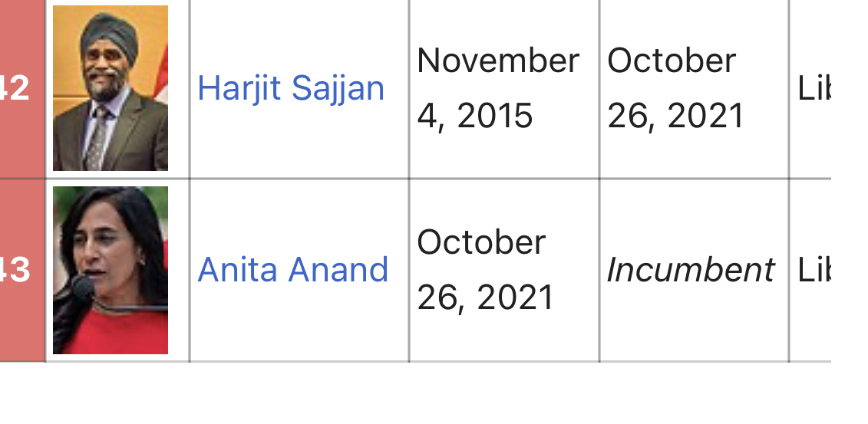This screenshot has height=424, width=868.
Task: Click the italic Incumbent text
Action: (x=691, y=271)
